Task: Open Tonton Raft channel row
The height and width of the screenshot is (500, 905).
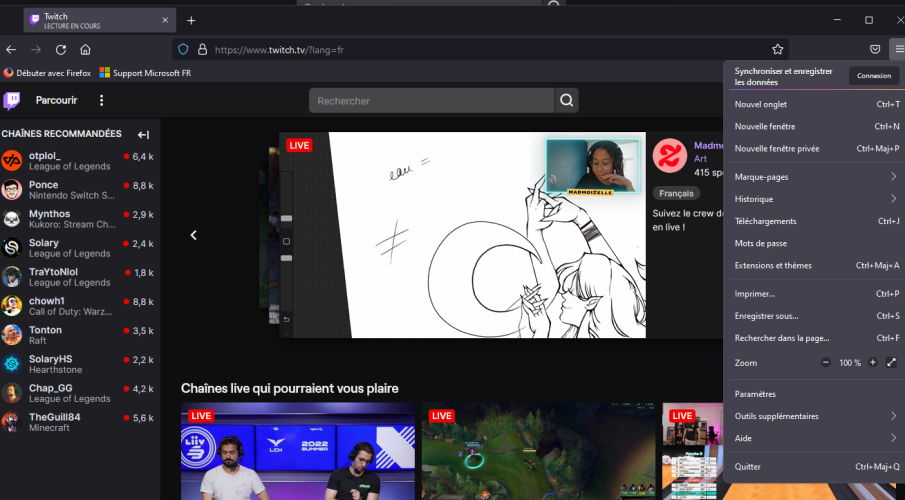Action: (x=80, y=335)
